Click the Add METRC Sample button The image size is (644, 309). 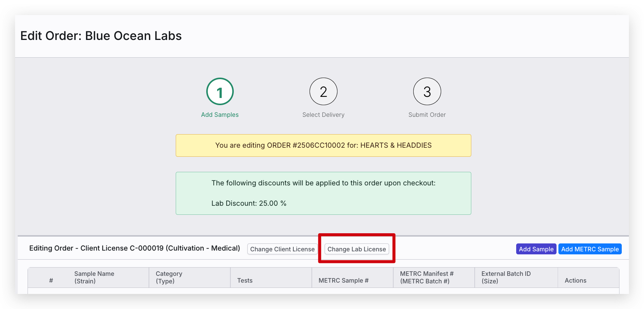[x=590, y=249]
